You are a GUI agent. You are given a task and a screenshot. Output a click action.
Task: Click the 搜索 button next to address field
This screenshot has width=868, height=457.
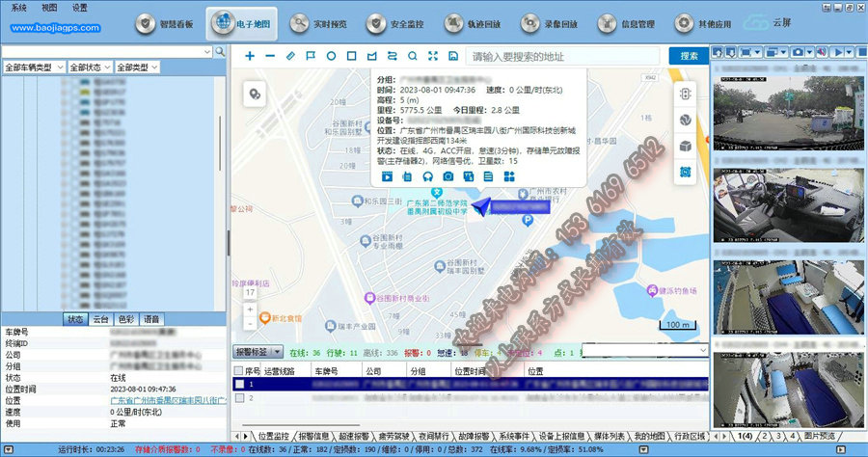point(689,56)
